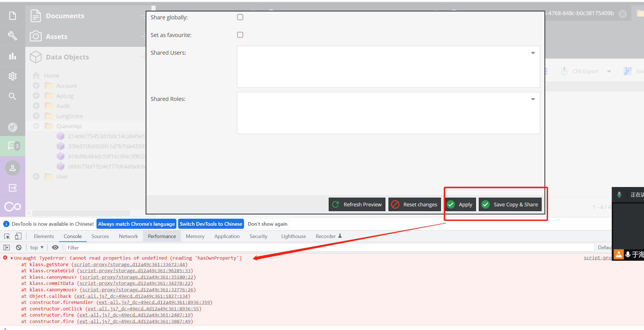644x330 pixels.
Task: Click the Apply button
Action: click(x=460, y=204)
